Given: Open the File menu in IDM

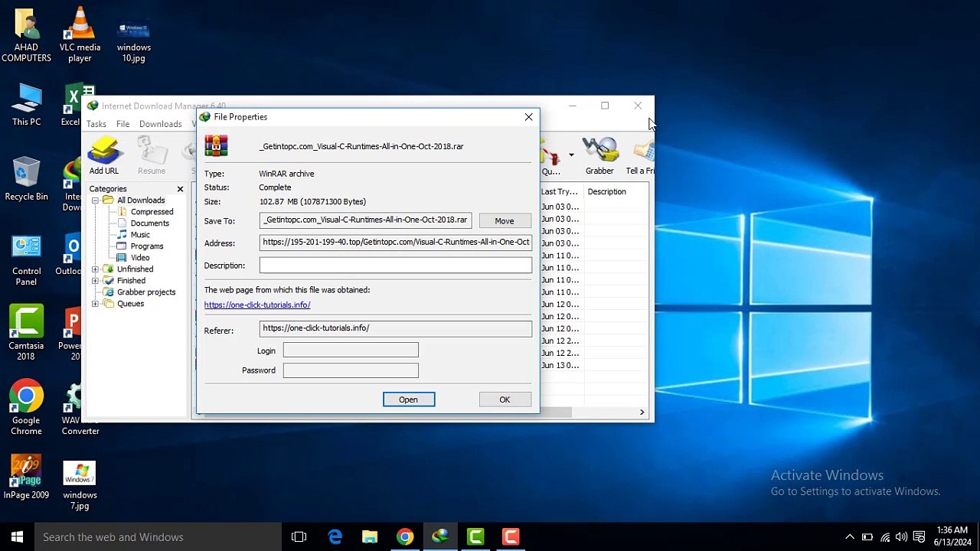Looking at the screenshot, I should (122, 124).
